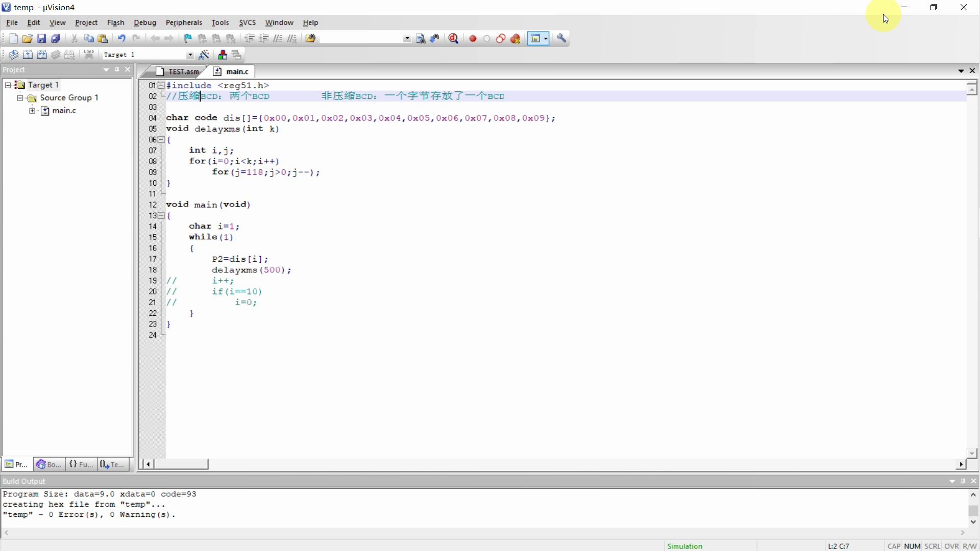Image resolution: width=980 pixels, height=551 pixels.
Task: Switch to Functions tab in project panel
Action: pos(81,464)
